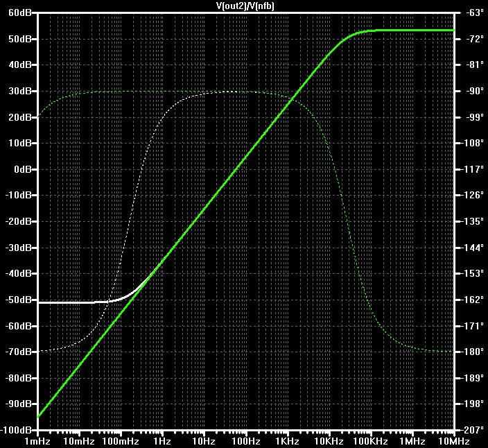
Task: Click the -40dB left axis label
Action: [18, 273]
